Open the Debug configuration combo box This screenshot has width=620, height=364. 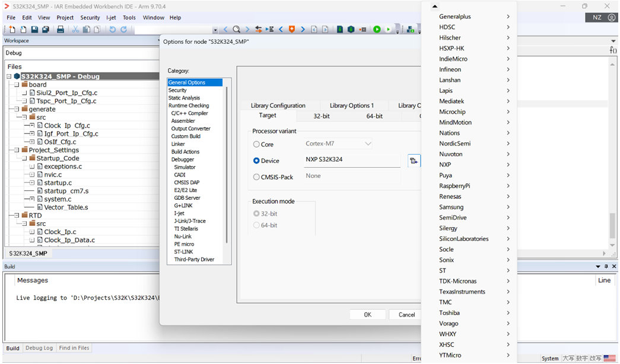81,53
